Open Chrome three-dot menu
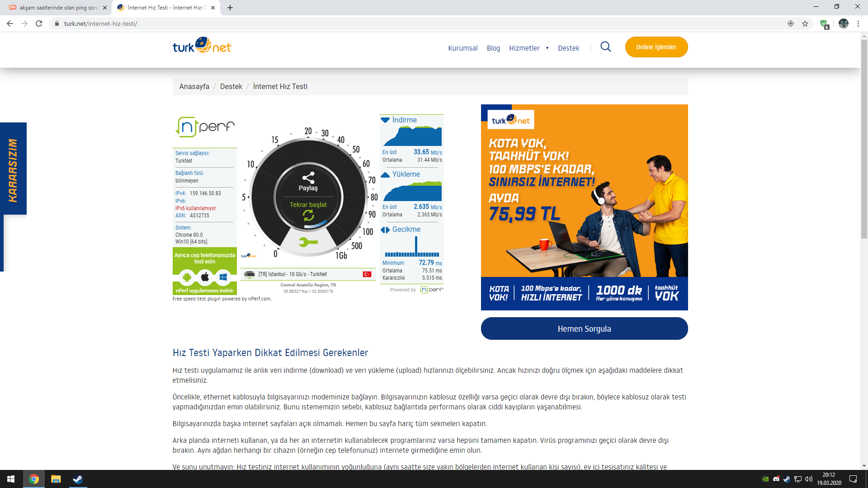Screen dimensions: 868x488 coord(858,23)
